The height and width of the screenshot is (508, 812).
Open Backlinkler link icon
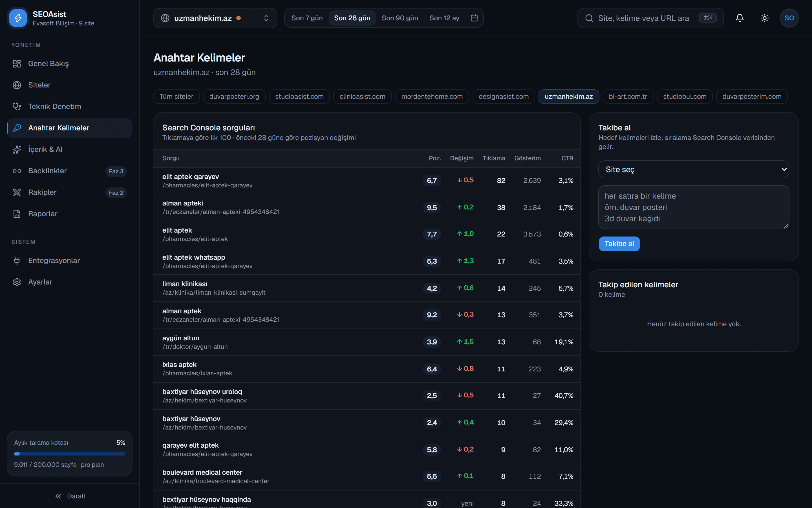17,171
